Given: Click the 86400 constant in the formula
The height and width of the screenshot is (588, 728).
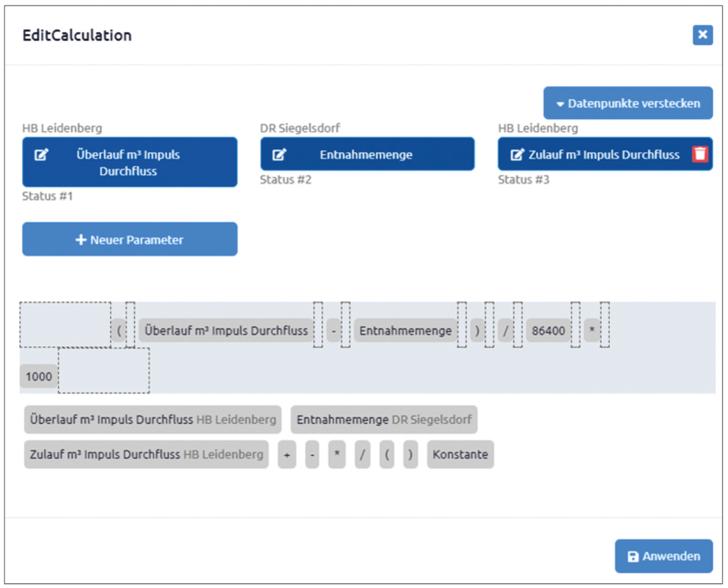Looking at the screenshot, I should [549, 331].
